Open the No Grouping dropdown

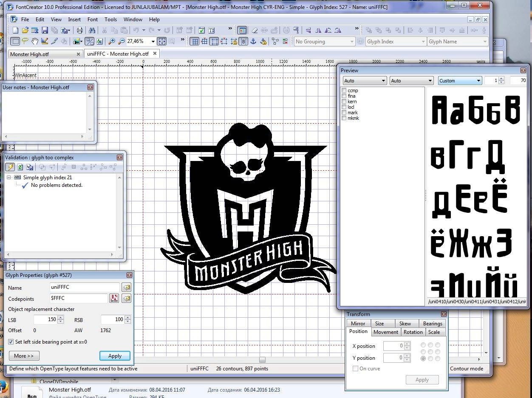tap(324, 41)
